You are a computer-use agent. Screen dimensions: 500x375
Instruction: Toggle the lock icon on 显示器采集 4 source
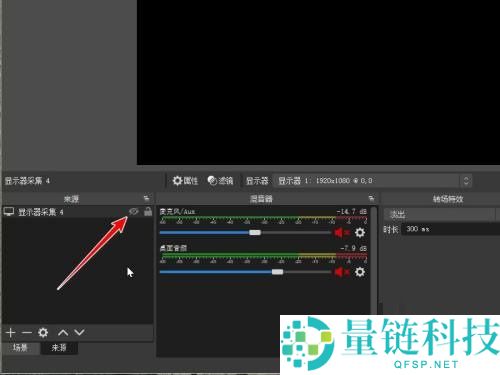click(x=148, y=211)
